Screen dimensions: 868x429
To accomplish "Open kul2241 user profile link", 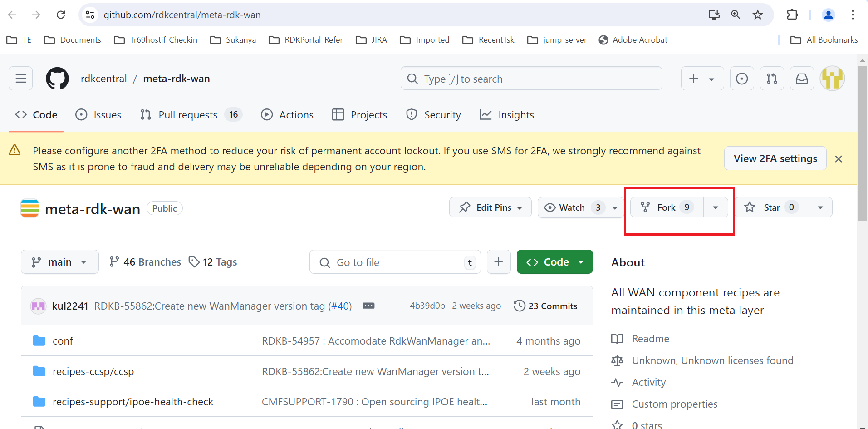I will [x=70, y=306].
